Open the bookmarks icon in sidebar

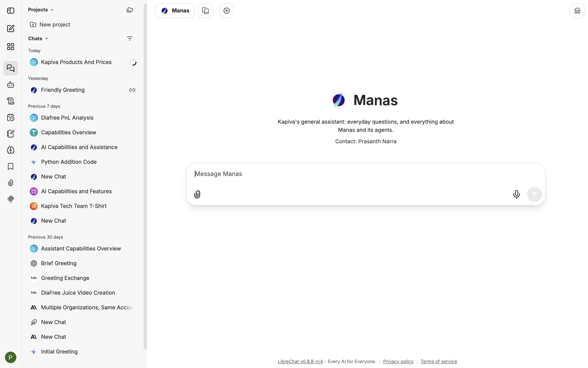click(x=10, y=166)
